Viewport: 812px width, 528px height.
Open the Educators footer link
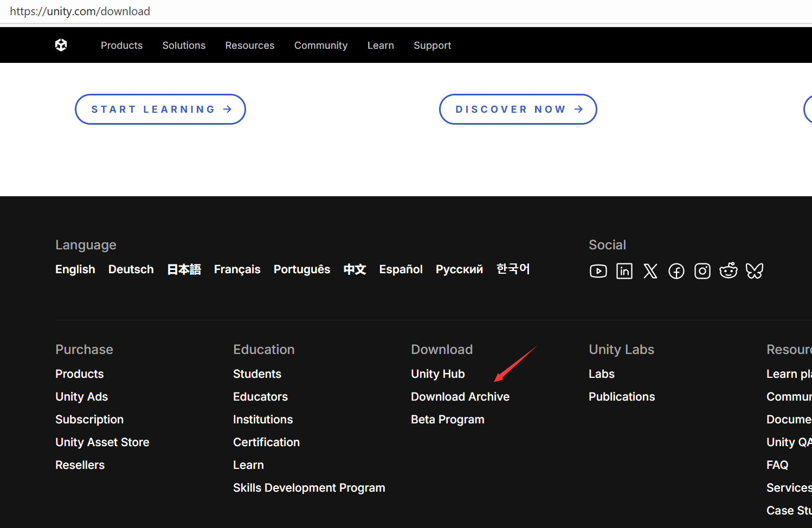pyautogui.click(x=261, y=397)
